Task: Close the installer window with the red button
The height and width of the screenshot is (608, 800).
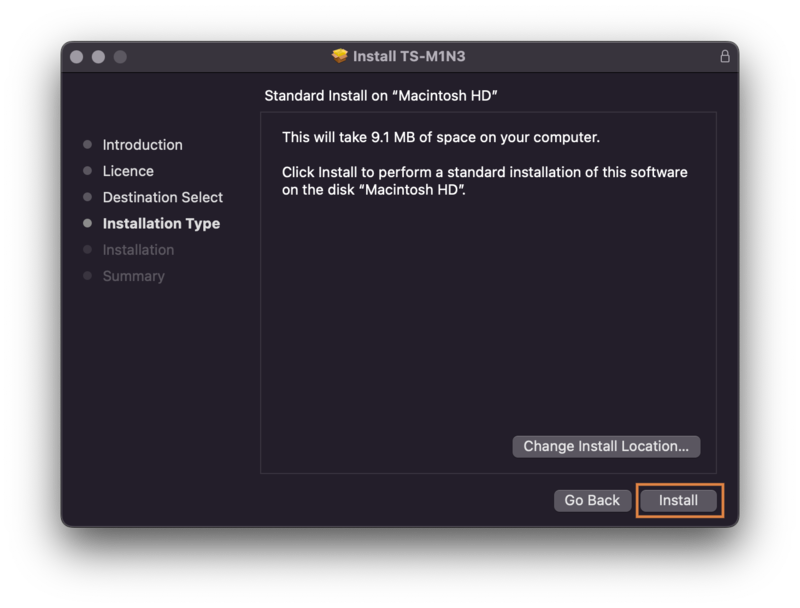Action: click(x=77, y=57)
